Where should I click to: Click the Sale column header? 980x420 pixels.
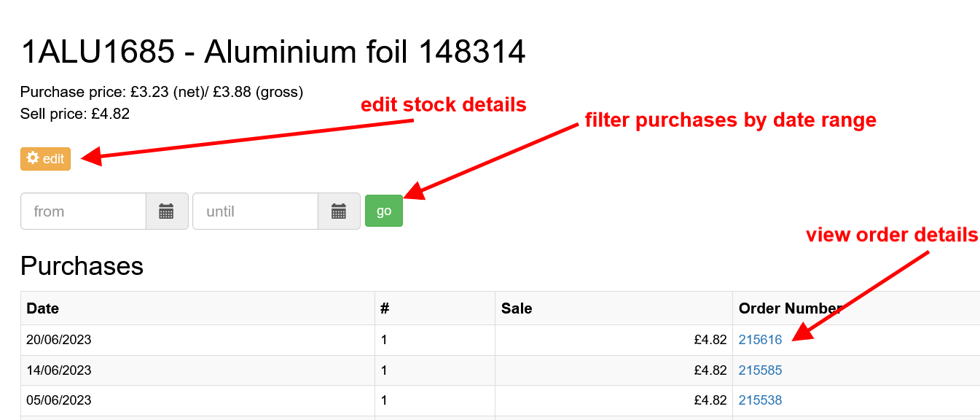click(x=517, y=308)
